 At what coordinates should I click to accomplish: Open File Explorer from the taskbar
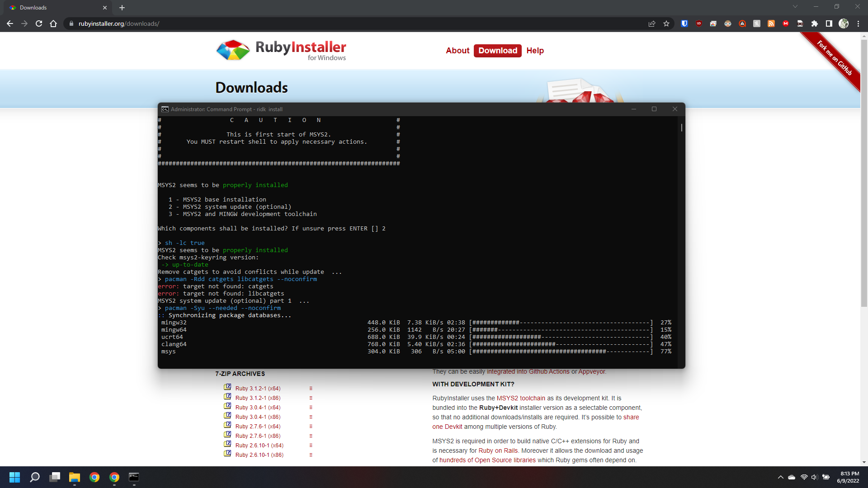[75, 477]
